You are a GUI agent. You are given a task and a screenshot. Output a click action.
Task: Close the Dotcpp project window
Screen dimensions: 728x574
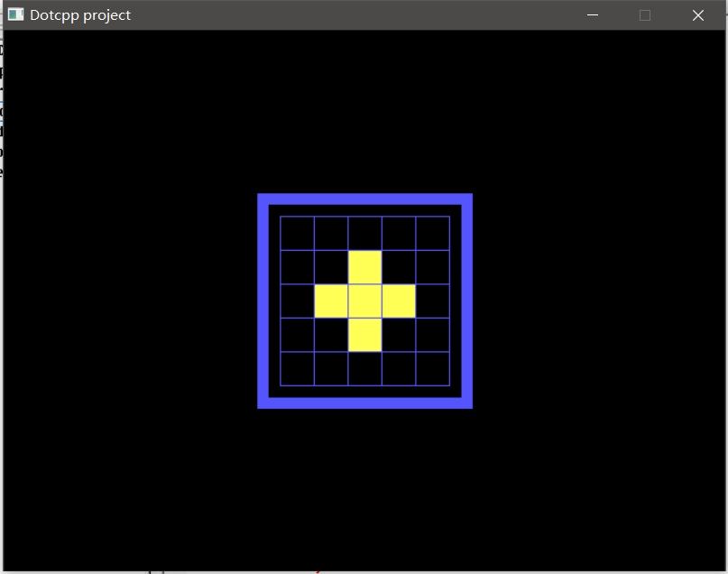click(x=697, y=15)
